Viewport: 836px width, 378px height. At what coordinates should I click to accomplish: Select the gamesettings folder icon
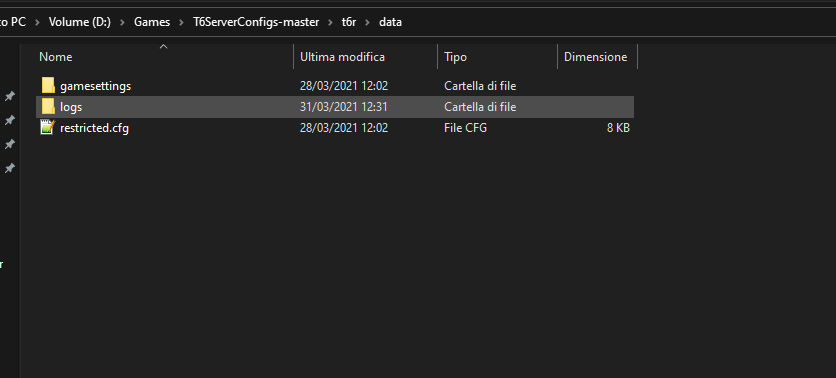click(x=48, y=85)
